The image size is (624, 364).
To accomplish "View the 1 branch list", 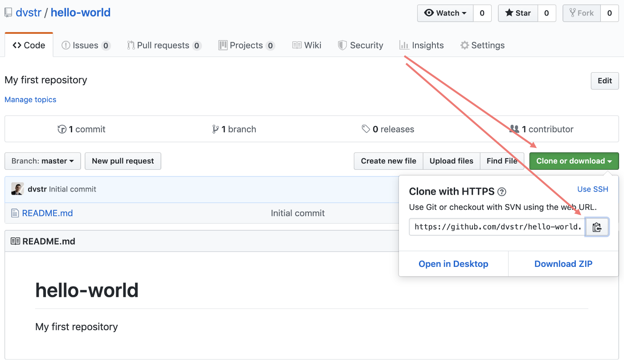I will (234, 129).
